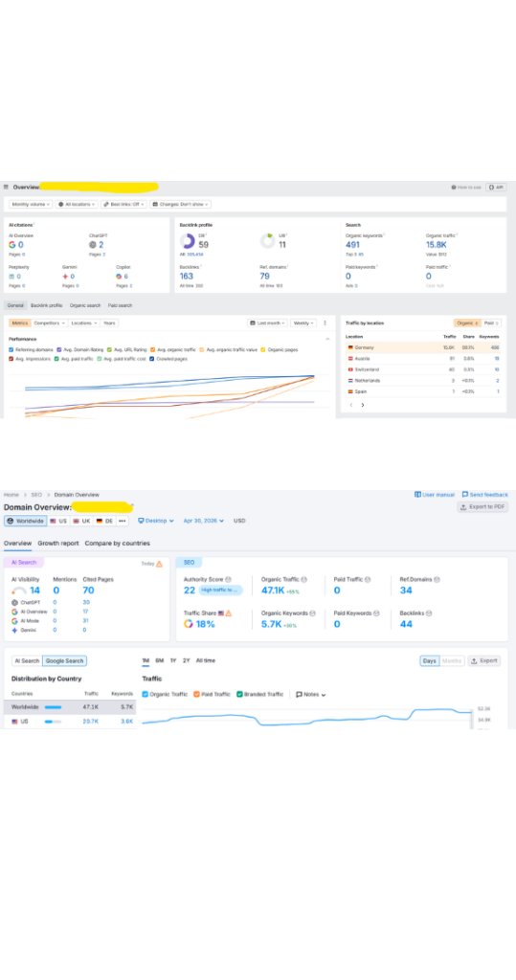Open more countries ellipsis button
The width and height of the screenshot is (516, 980).
pyautogui.click(x=122, y=521)
